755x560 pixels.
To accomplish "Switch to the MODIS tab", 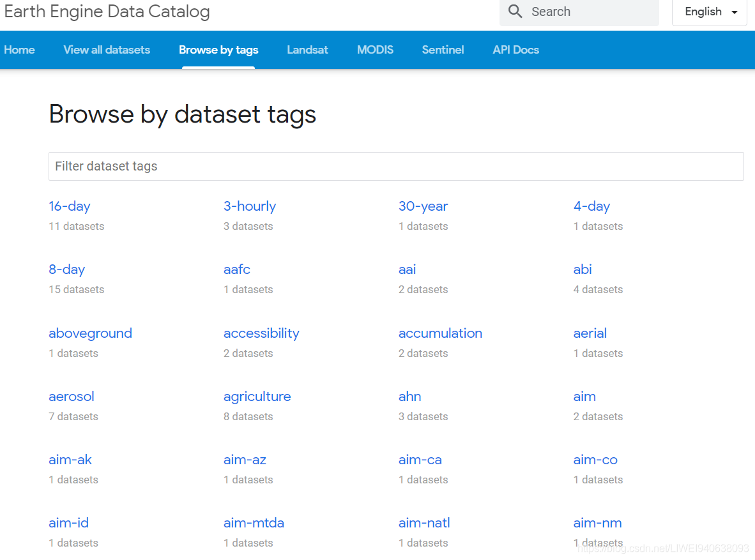I will pos(375,50).
